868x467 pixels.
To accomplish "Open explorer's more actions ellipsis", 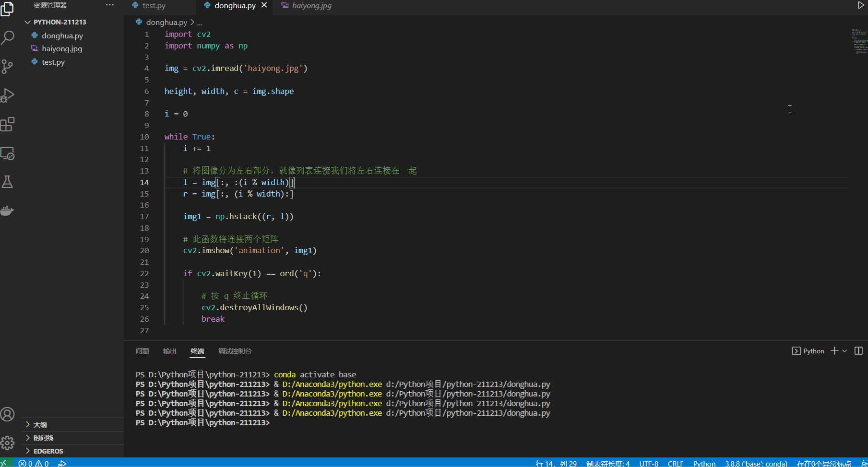I will click(x=110, y=5).
